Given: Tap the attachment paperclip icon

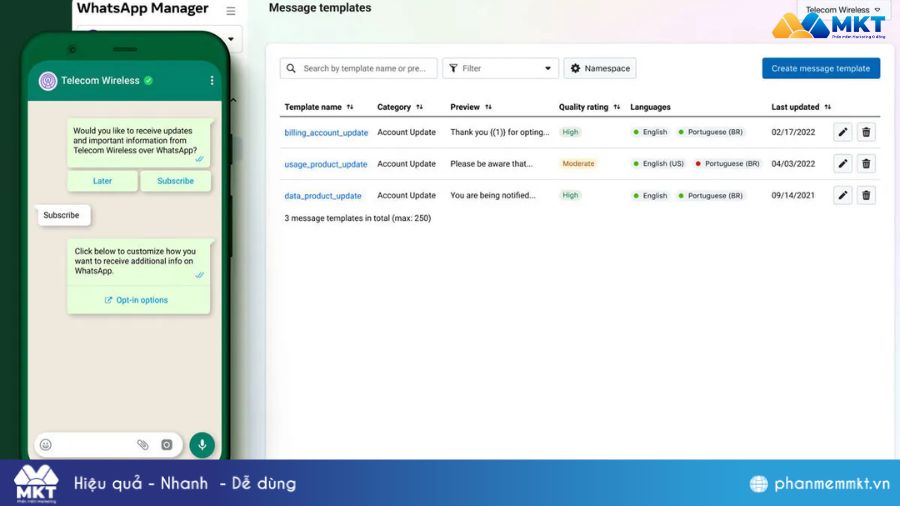Looking at the screenshot, I should coord(142,445).
